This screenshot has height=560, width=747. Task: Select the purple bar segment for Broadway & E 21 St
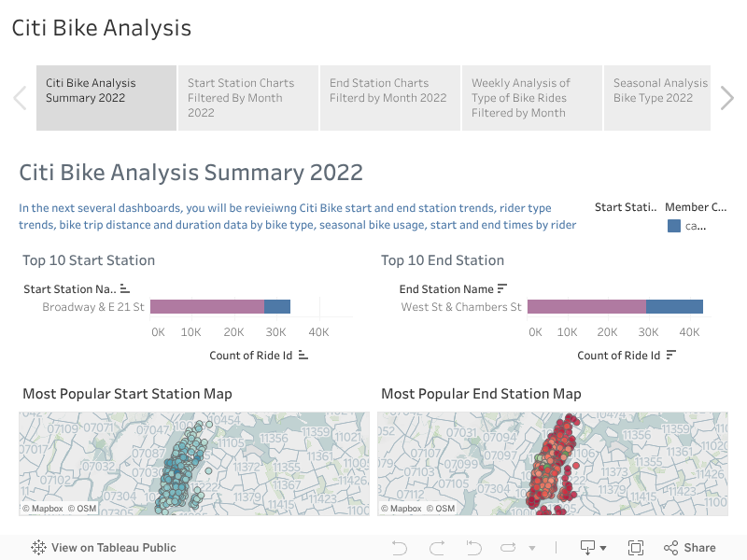coord(206,307)
